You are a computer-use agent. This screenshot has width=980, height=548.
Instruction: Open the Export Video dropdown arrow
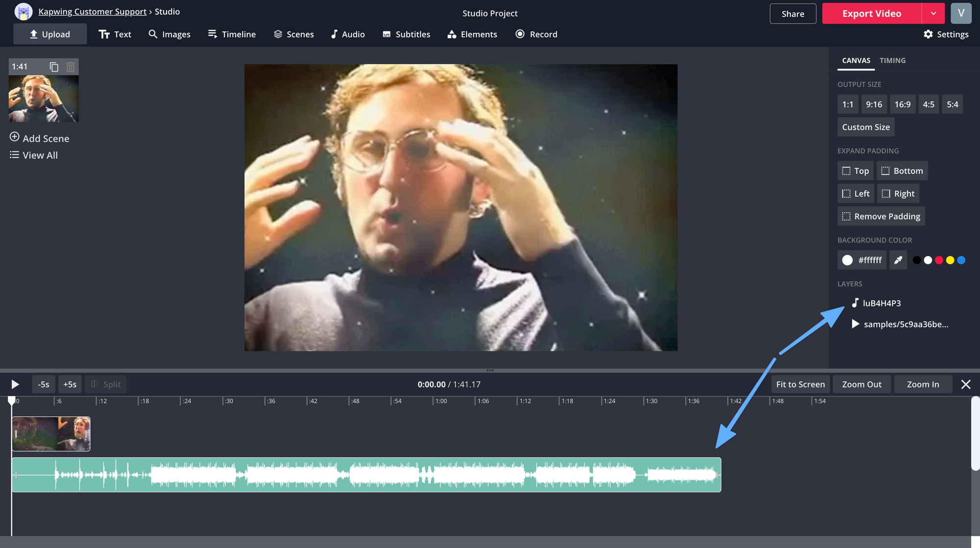coord(933,14)
